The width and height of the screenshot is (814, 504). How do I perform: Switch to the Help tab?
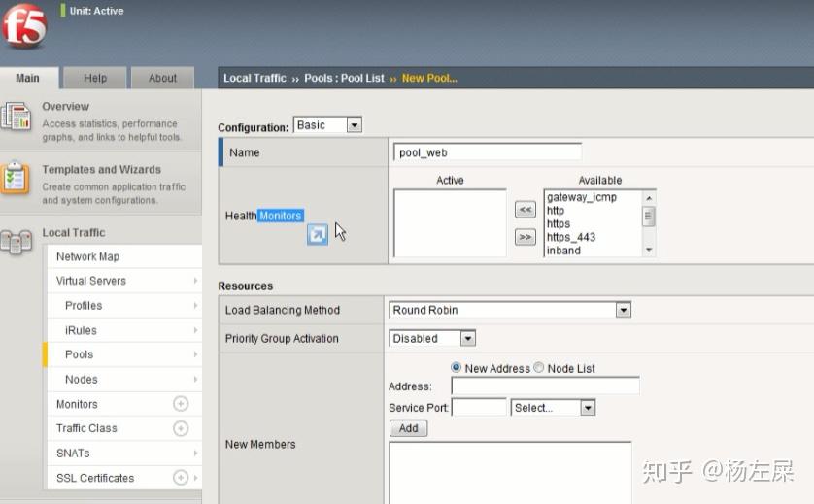[95, 78]
